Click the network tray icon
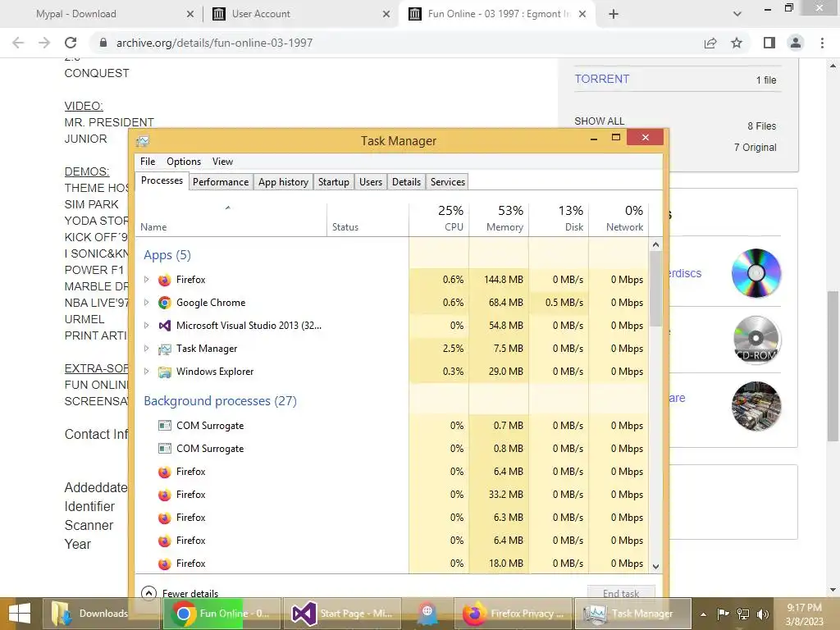 point(743,614)
